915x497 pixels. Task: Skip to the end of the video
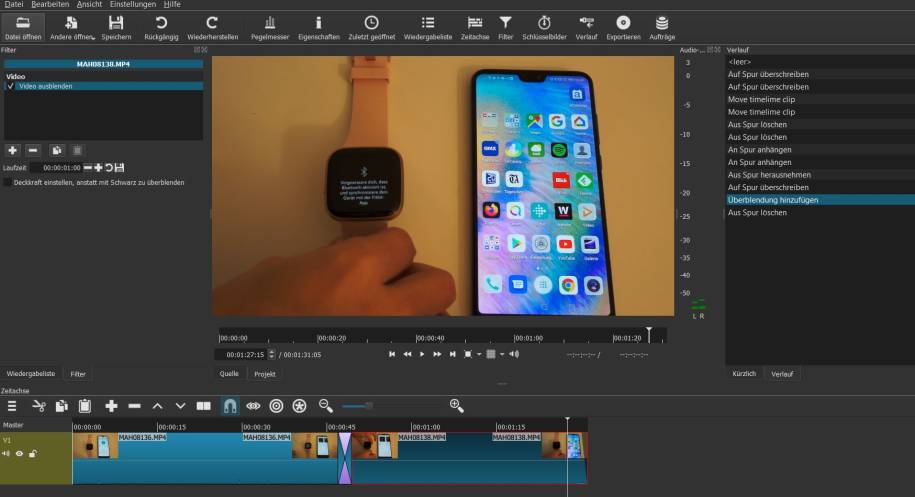pos(452,354)
